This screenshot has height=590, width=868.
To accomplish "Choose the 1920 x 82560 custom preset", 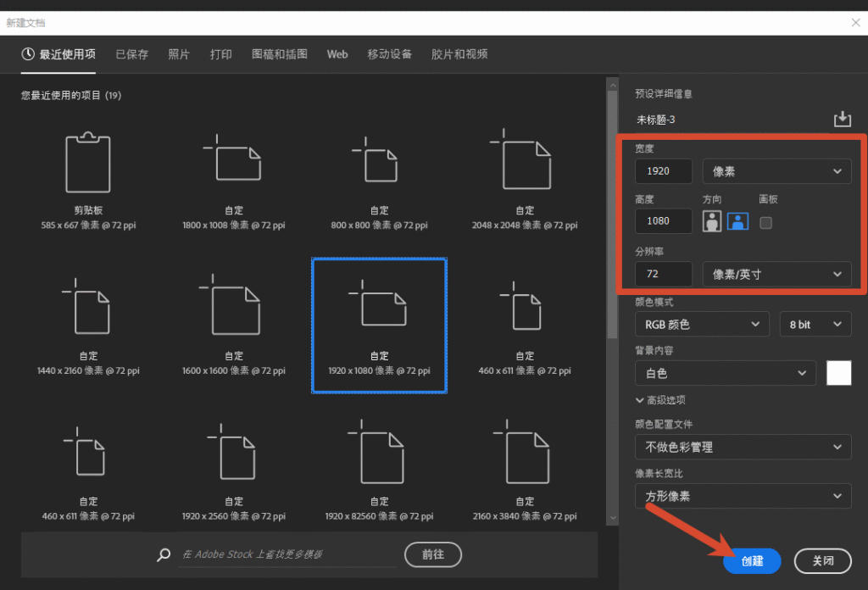I will (x=379, y=471).
